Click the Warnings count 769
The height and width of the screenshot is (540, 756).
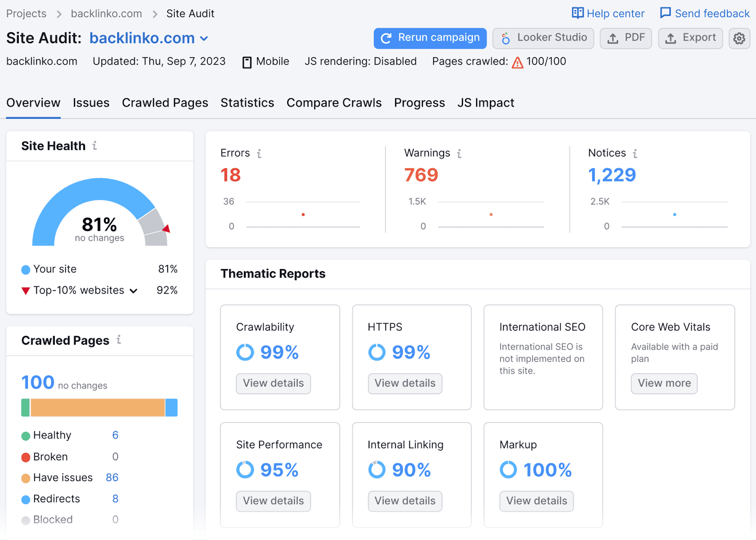[421, 175]
